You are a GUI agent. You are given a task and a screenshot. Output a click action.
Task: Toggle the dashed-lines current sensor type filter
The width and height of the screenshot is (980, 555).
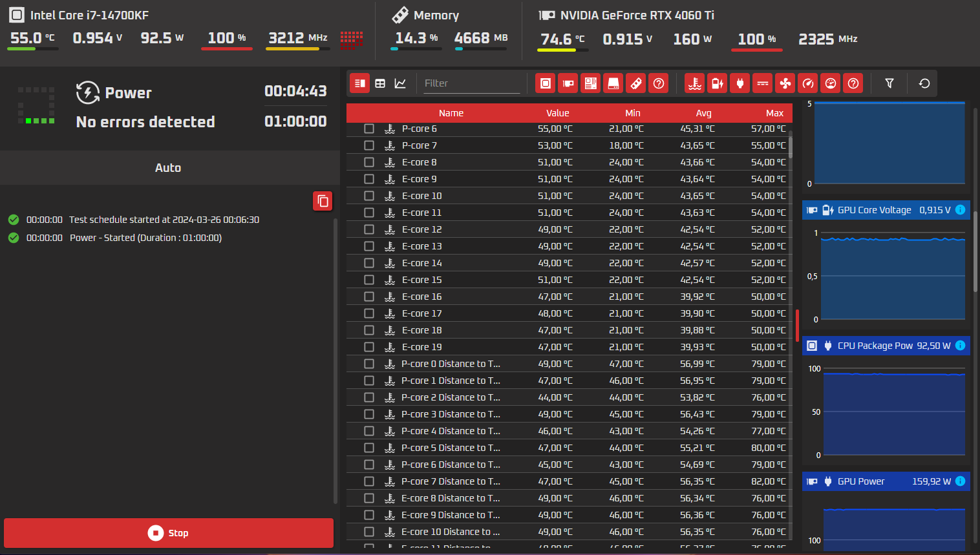(x=763, y=83)
